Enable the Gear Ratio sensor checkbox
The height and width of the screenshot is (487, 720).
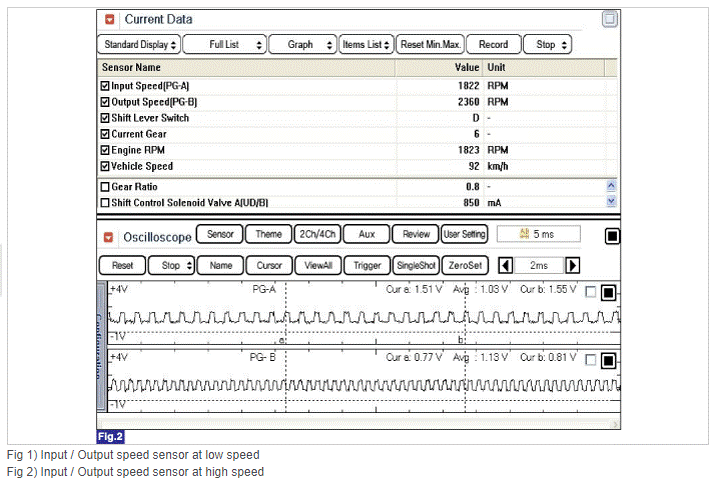pos(105,187)
